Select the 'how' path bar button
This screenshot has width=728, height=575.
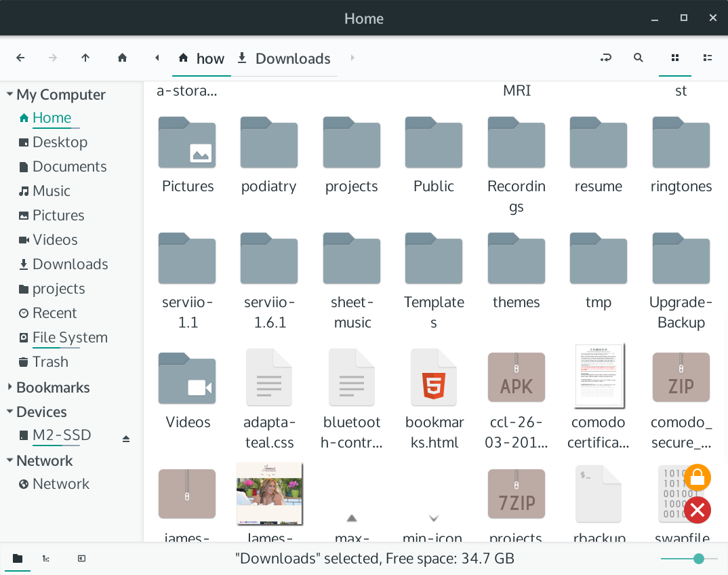[201, 58]
